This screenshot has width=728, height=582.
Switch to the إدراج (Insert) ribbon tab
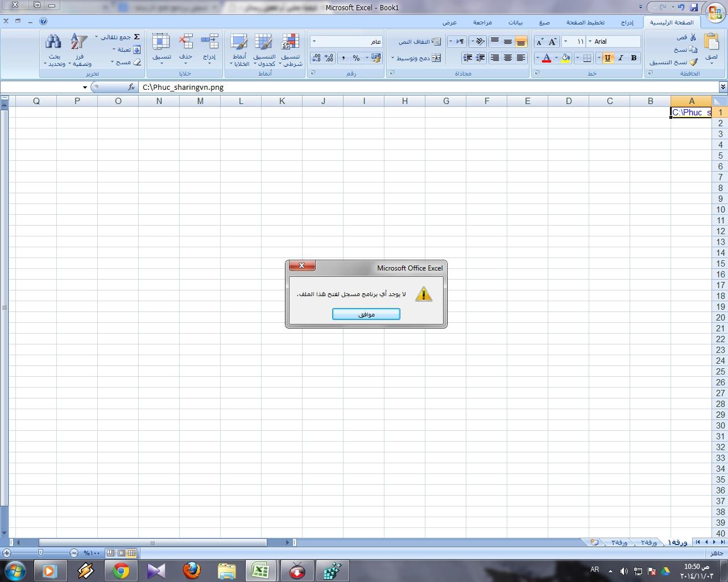(x=627, y=22)
